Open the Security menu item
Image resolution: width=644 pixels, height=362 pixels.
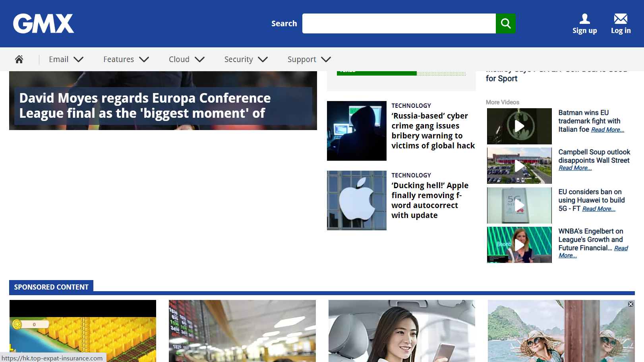coord(239,59)
